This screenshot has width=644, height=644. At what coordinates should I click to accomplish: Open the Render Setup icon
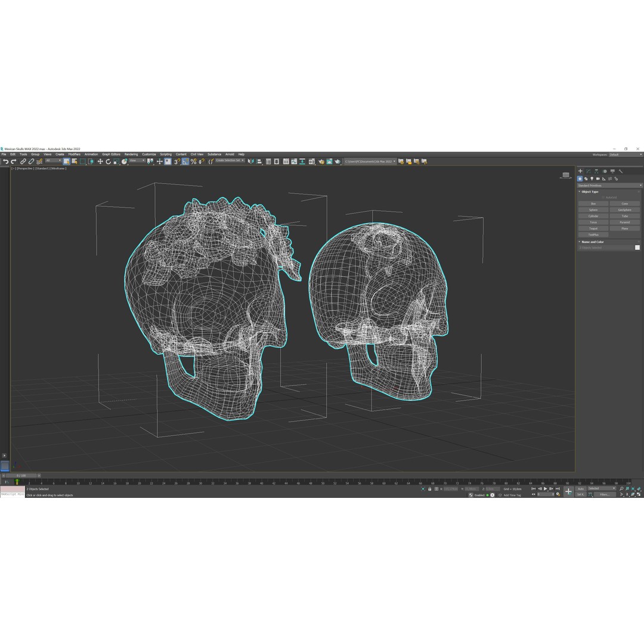click(321, 162)
